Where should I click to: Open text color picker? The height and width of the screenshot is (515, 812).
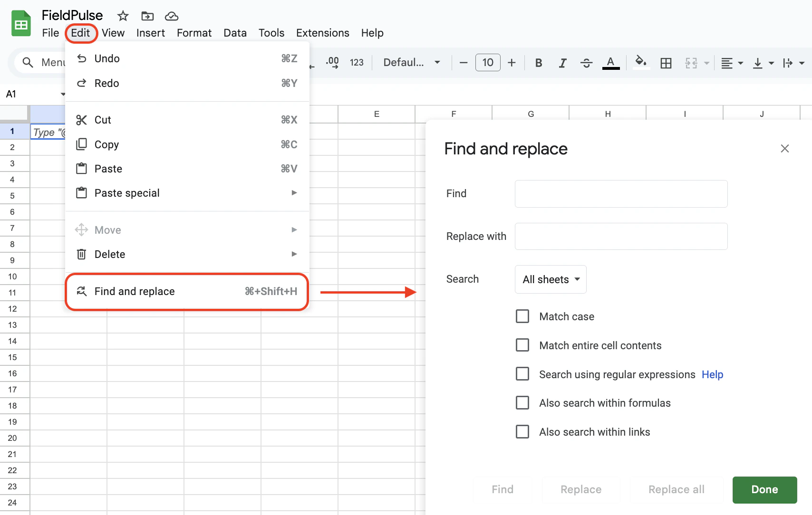pyautogui.click(x=611, y=63)
